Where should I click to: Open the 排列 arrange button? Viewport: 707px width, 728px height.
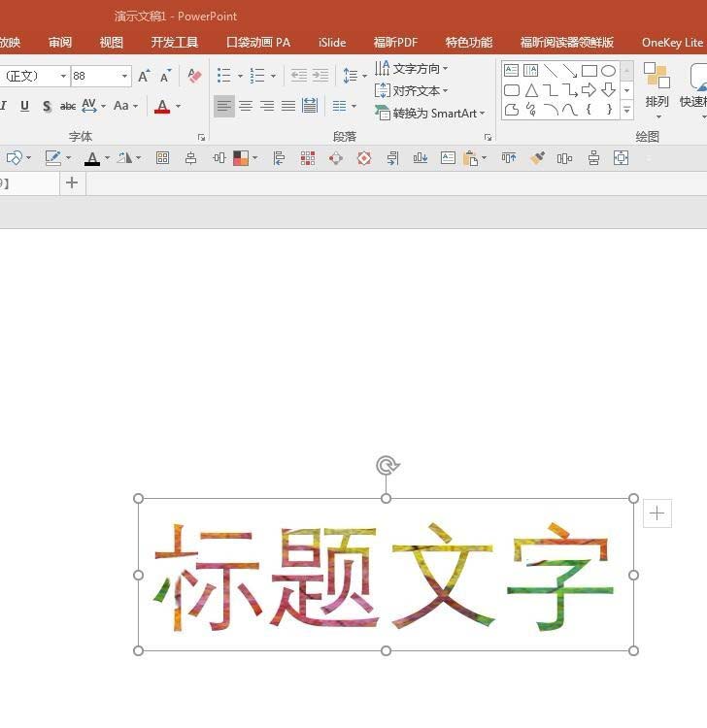(656, 90)
